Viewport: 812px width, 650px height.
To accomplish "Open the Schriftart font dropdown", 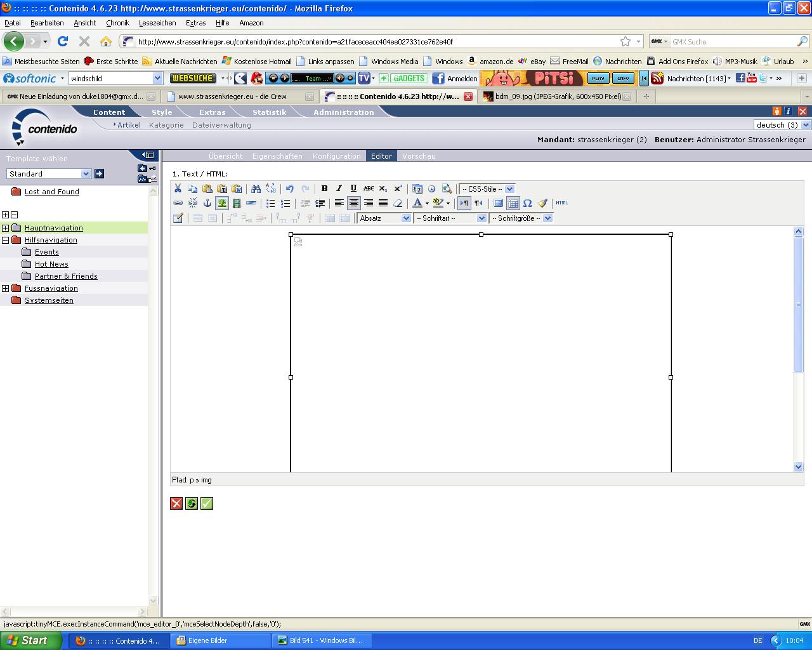I will coord(450,218).
